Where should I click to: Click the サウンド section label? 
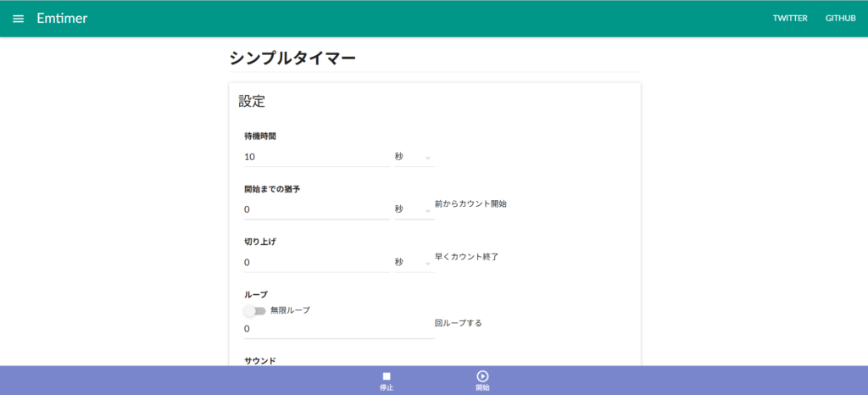[259, 360]
